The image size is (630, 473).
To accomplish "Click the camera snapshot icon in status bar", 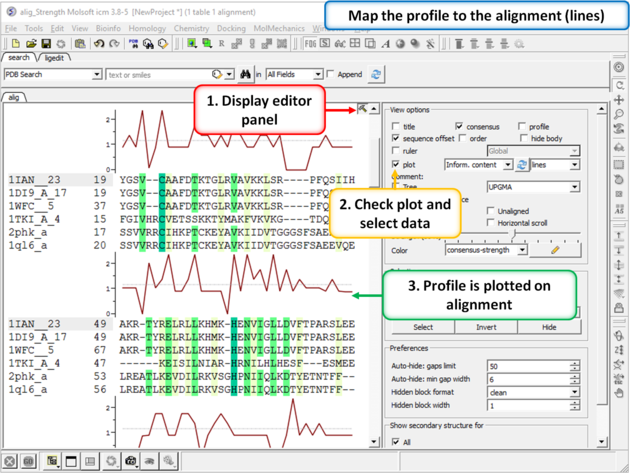I will pos(130,461).
